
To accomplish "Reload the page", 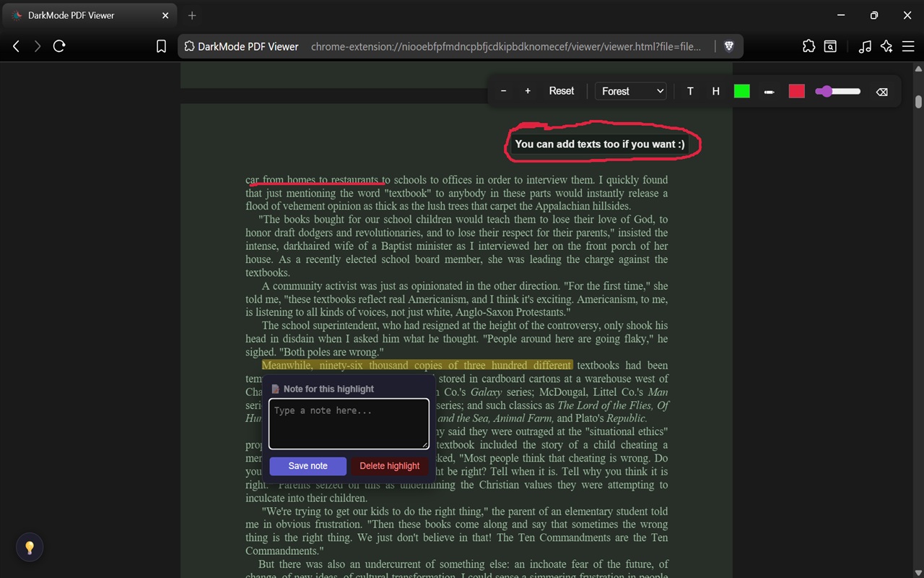I will 59,46.
